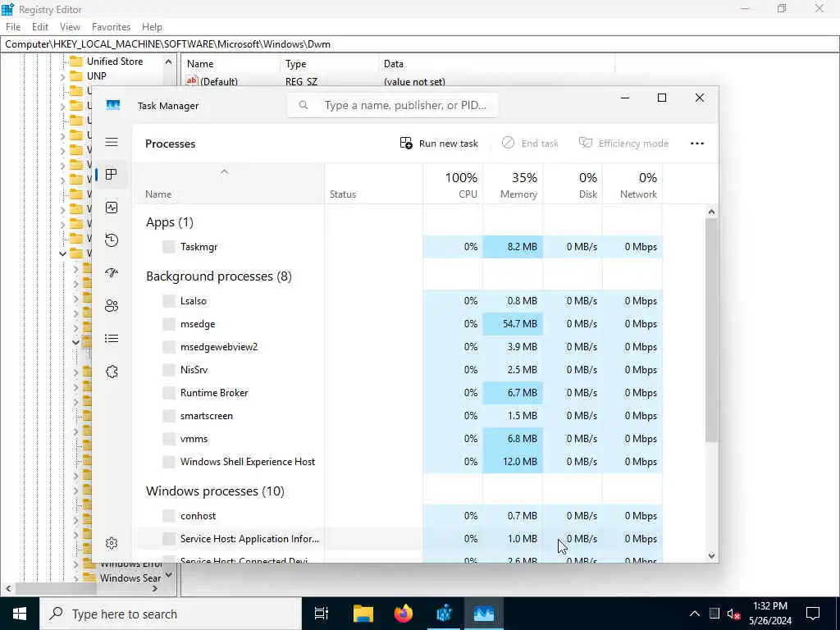Collapse the Name column sort chevron
This screenshot has height=630, width=840.
(x=225, y=171)
